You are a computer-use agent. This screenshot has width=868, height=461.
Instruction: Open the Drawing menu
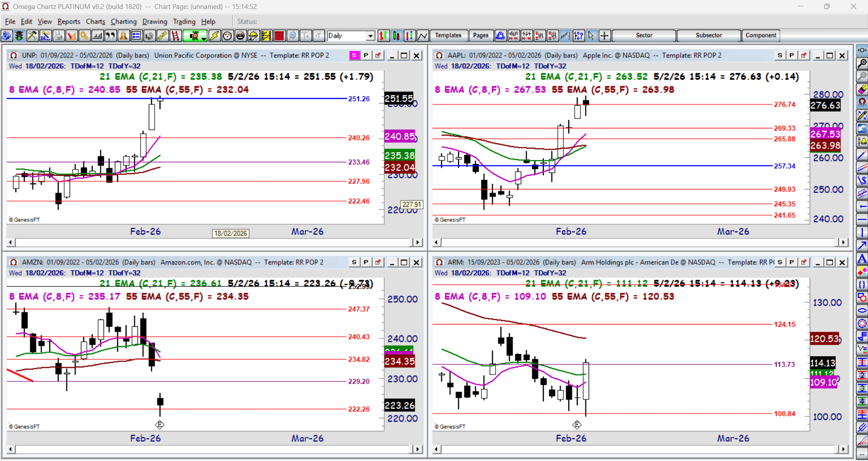click(x=155, y=22)
